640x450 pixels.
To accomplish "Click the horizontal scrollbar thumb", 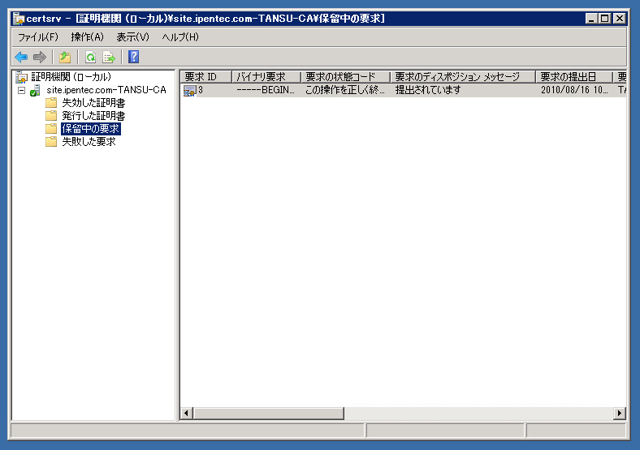I will click(x=269, y=413).
